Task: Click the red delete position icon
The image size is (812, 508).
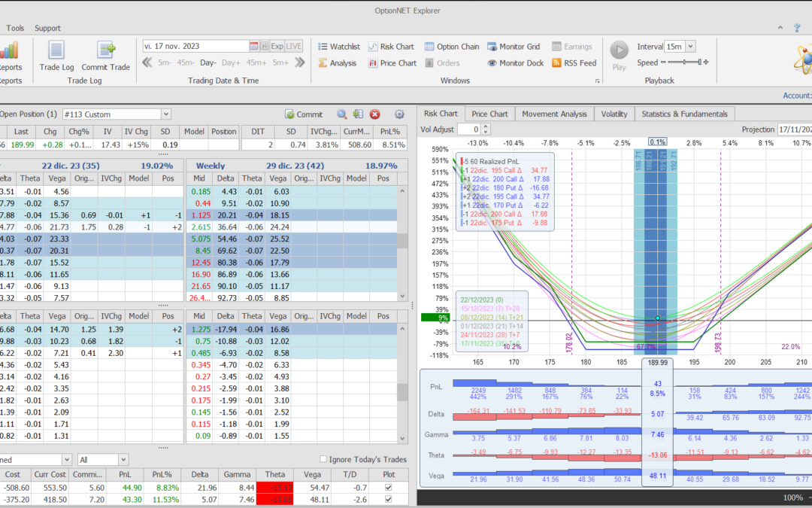Action: click(374, 114)
